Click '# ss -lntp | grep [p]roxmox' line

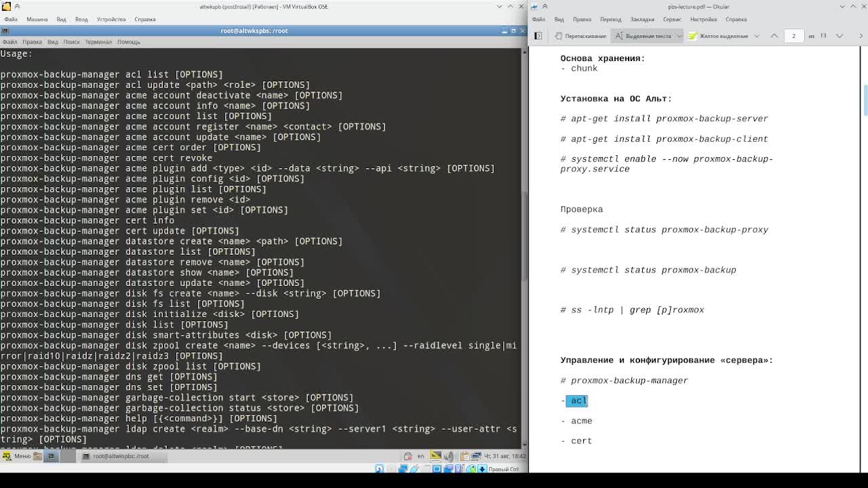click(633, 310)
